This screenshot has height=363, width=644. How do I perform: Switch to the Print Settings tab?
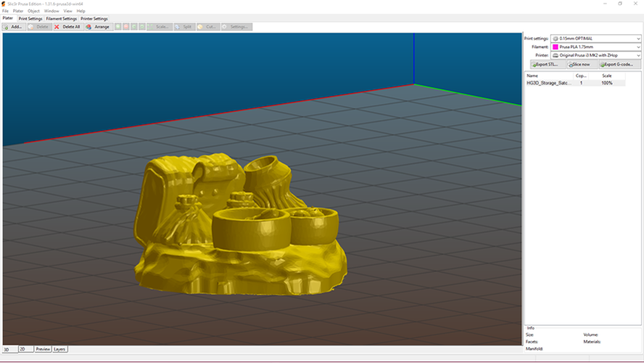(x=30, y=18)
